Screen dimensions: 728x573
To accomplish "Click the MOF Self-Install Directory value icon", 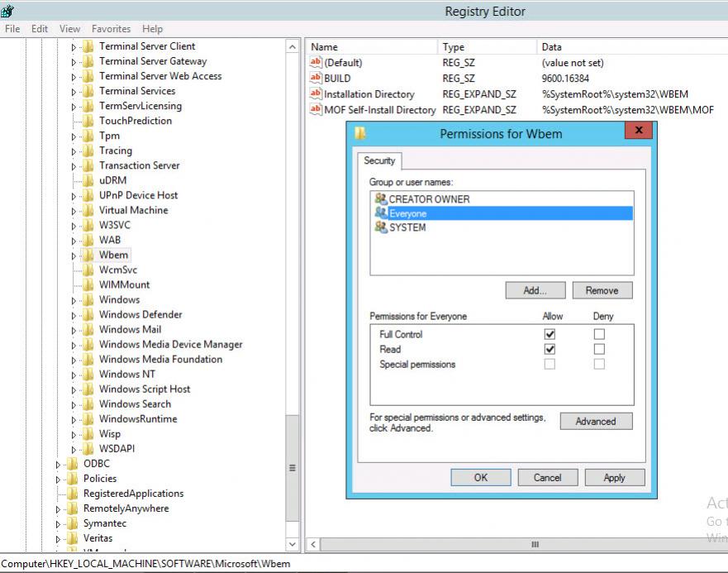I will pos(316,110).
